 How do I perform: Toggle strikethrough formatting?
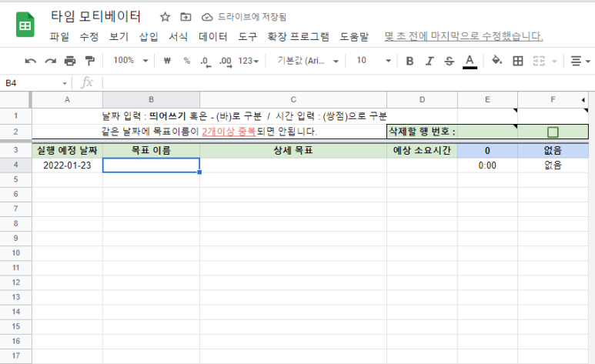(x=450, y=61)
